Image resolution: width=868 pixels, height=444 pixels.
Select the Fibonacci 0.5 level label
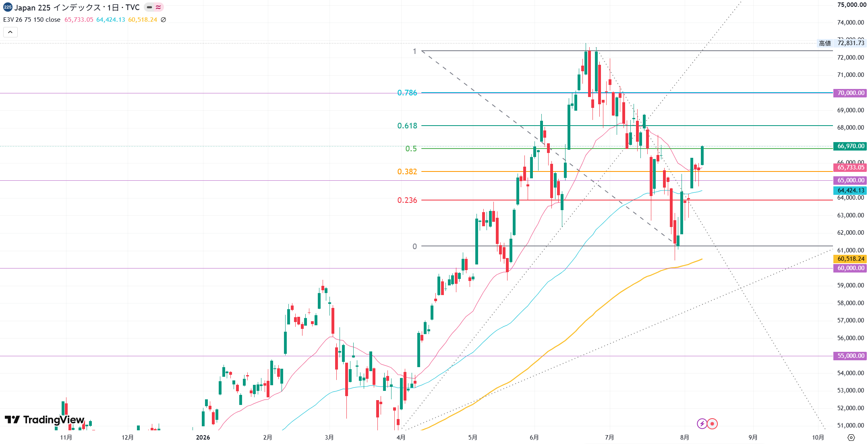tap(411, 149)
